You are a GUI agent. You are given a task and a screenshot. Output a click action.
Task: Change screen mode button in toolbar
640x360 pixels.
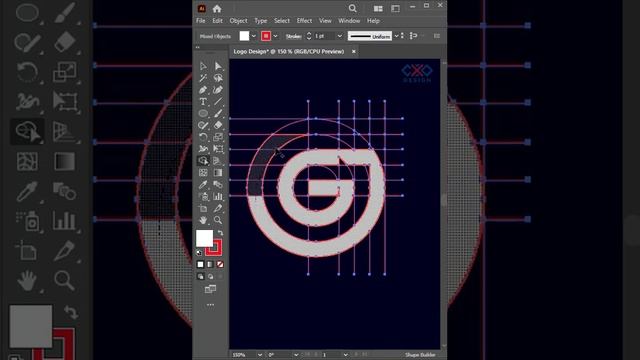point(210,289)
